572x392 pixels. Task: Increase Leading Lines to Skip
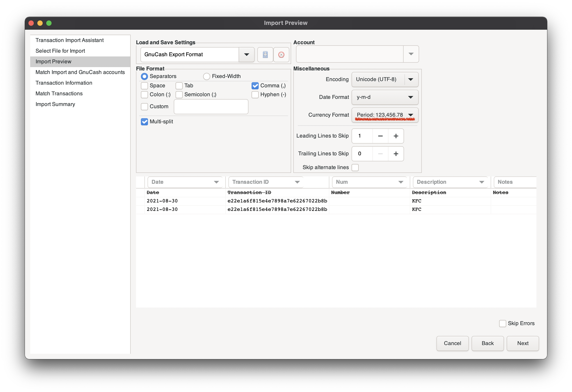(x=396, y=136)
